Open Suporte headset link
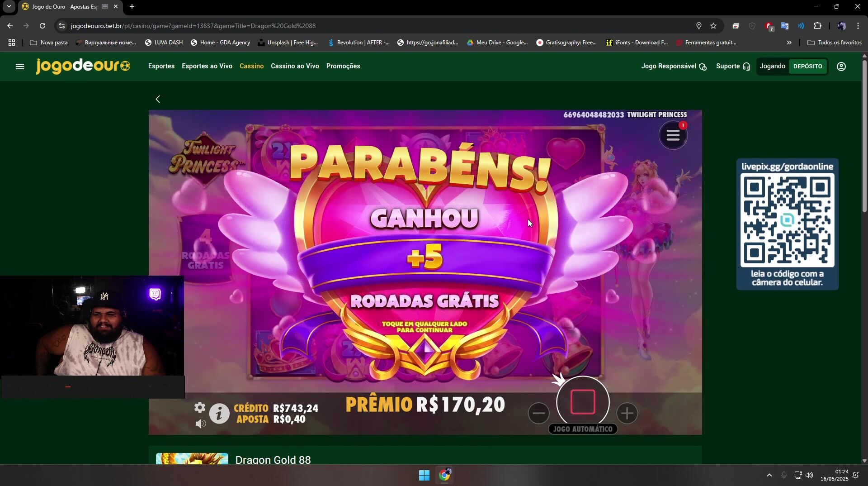 point(733,67)
